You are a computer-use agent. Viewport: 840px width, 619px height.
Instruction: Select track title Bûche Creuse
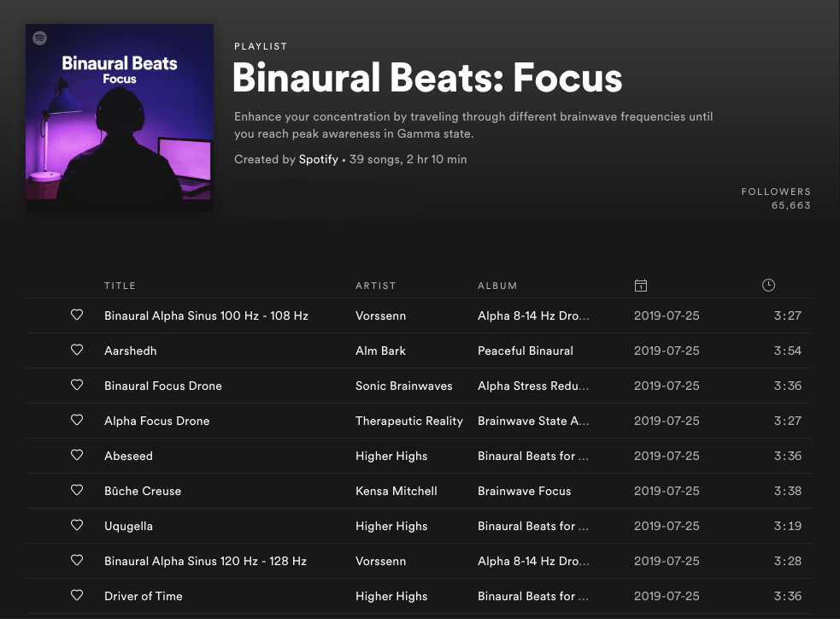143,491
